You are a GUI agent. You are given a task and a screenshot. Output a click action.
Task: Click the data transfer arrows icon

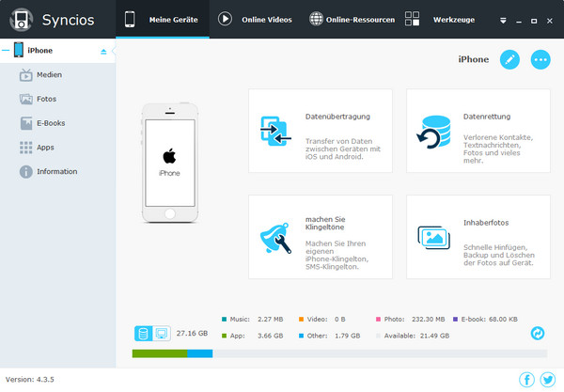(275, 131)
